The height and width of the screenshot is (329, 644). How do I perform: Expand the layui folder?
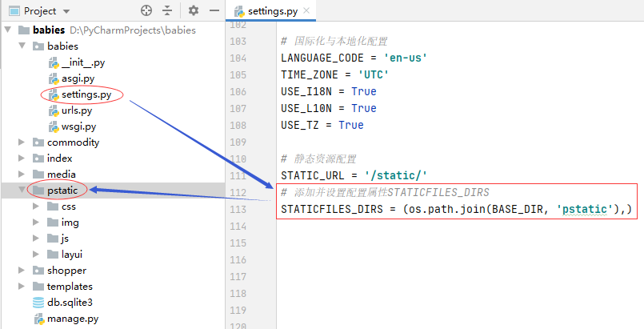(36, 255)
